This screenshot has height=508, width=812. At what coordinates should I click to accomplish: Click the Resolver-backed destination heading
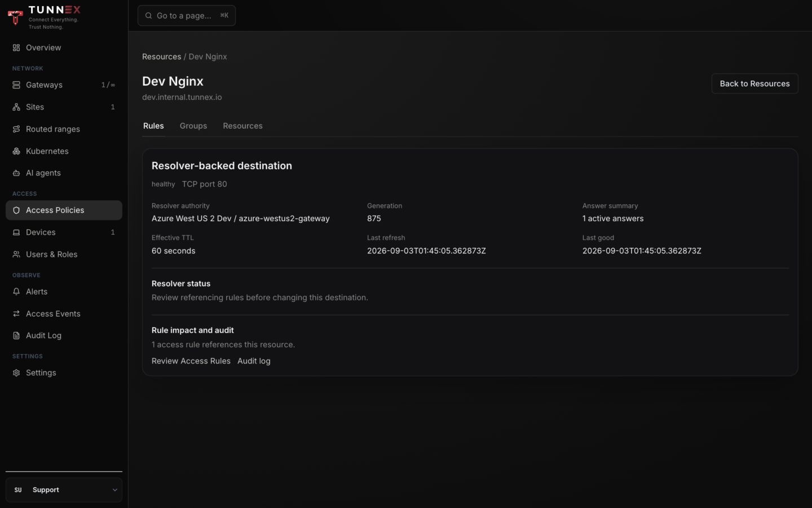(x=222, y=166)
